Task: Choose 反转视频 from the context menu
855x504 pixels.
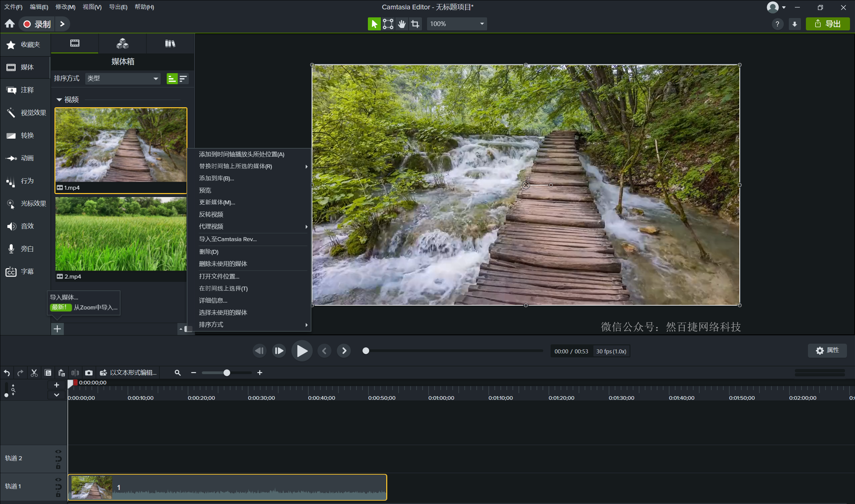Action: pyautogui.click(x=211, y=214)
